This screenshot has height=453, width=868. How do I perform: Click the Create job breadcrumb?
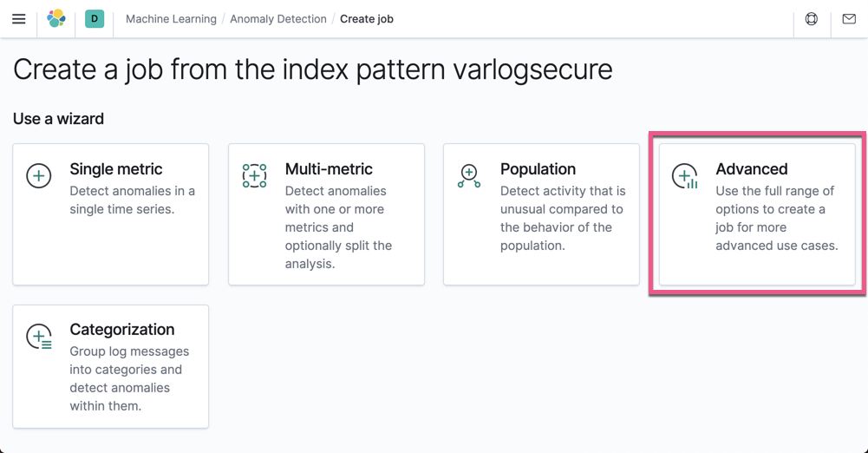click(x=367, y=19)
